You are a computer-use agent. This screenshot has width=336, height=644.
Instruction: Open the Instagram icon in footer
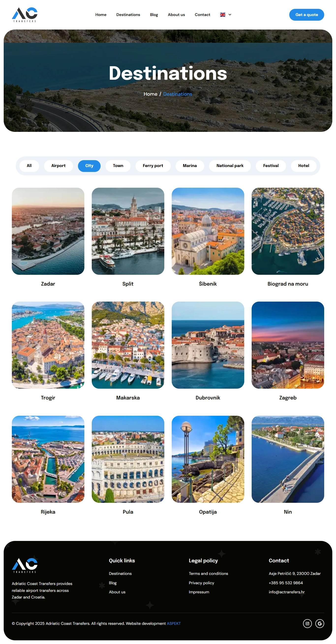[307, 623]
